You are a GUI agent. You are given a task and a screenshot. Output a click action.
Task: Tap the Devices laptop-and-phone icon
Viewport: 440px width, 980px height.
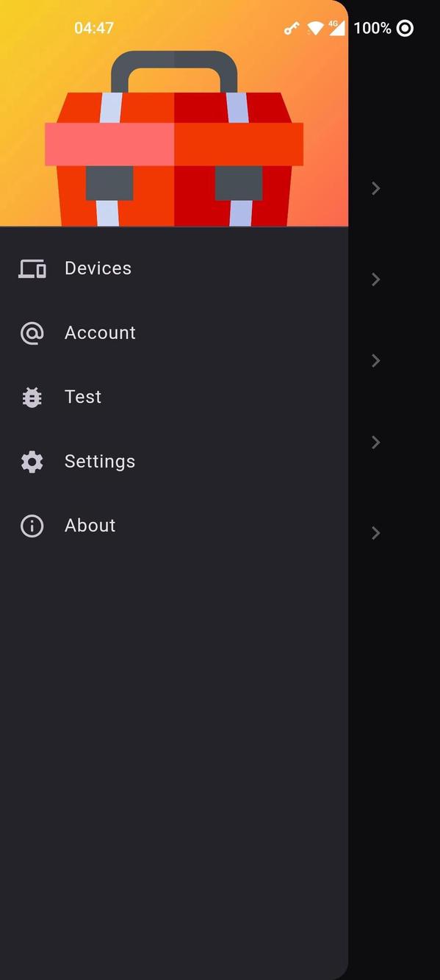pyautogui.click(x=32, y=269)
